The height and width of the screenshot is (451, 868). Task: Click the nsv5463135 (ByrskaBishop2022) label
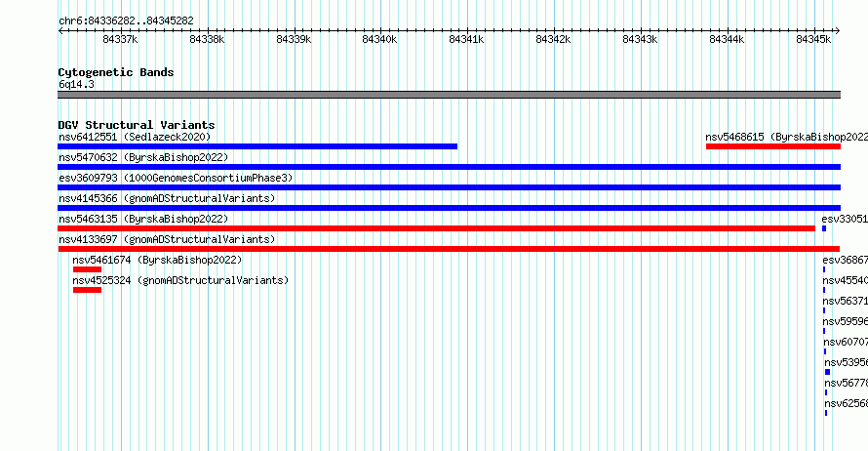point(143,219)
